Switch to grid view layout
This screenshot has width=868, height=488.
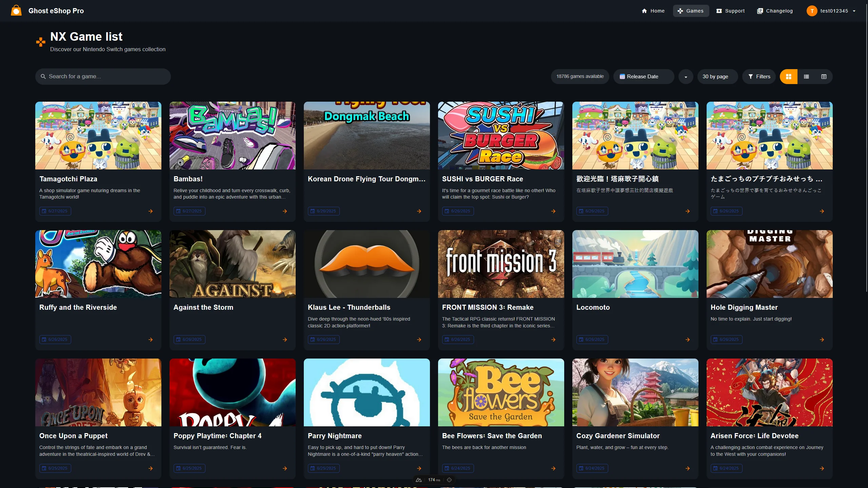point(789,76)
